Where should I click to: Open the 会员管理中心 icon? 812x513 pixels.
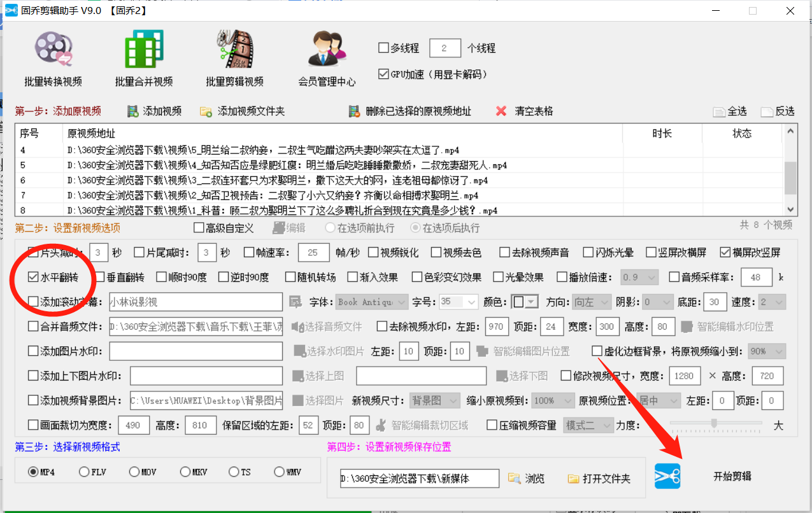coord(327,49)
